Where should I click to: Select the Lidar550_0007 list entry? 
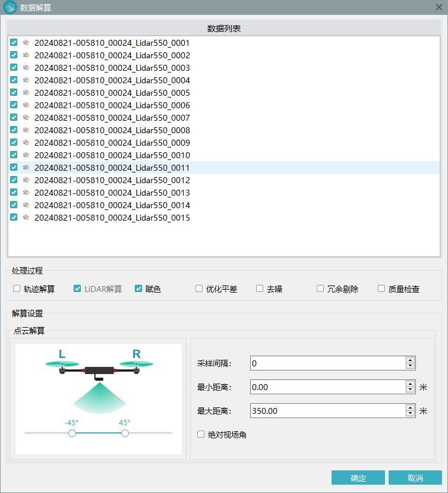(x=112, y=118)
